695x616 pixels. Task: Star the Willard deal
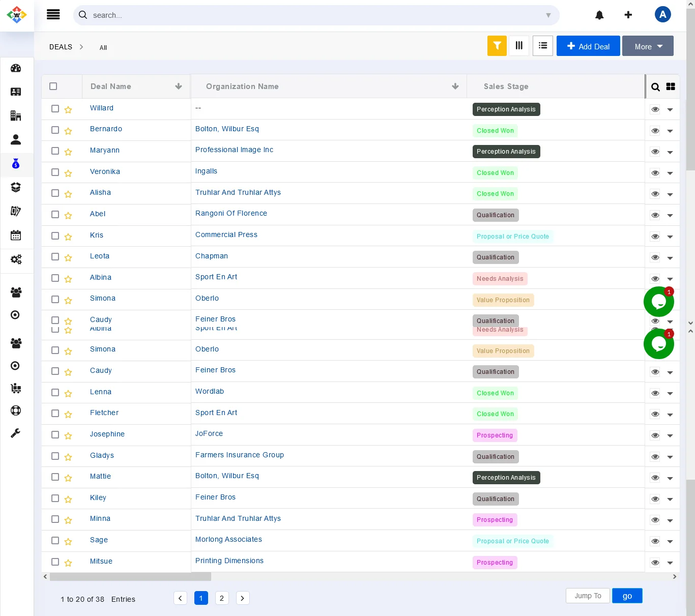coord(68,110)
